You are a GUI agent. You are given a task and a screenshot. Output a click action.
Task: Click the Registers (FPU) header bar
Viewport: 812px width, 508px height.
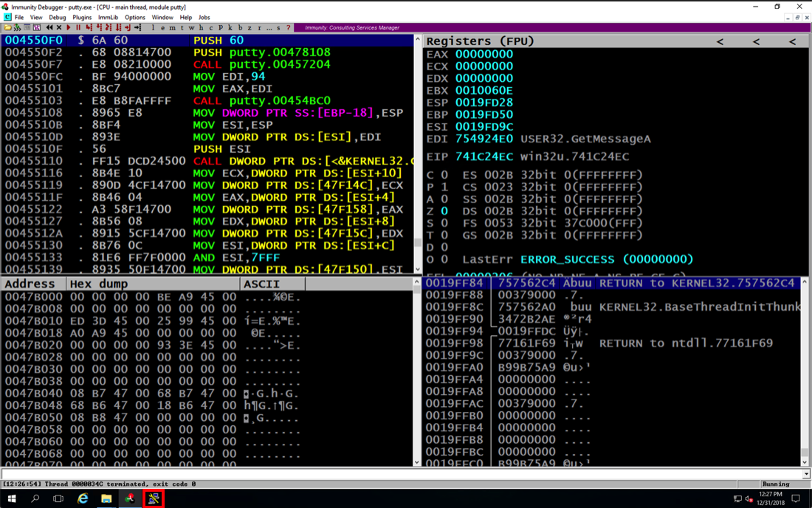[x=561, y=41]
